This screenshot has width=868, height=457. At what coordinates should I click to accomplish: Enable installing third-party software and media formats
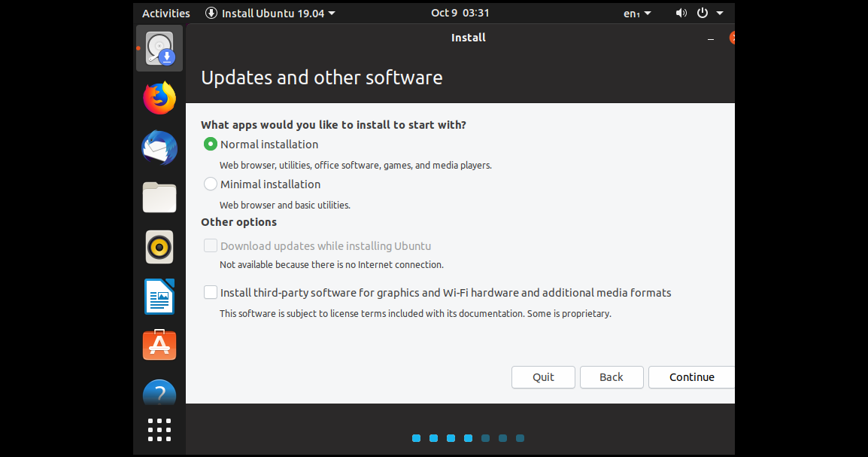pos(211,292)
